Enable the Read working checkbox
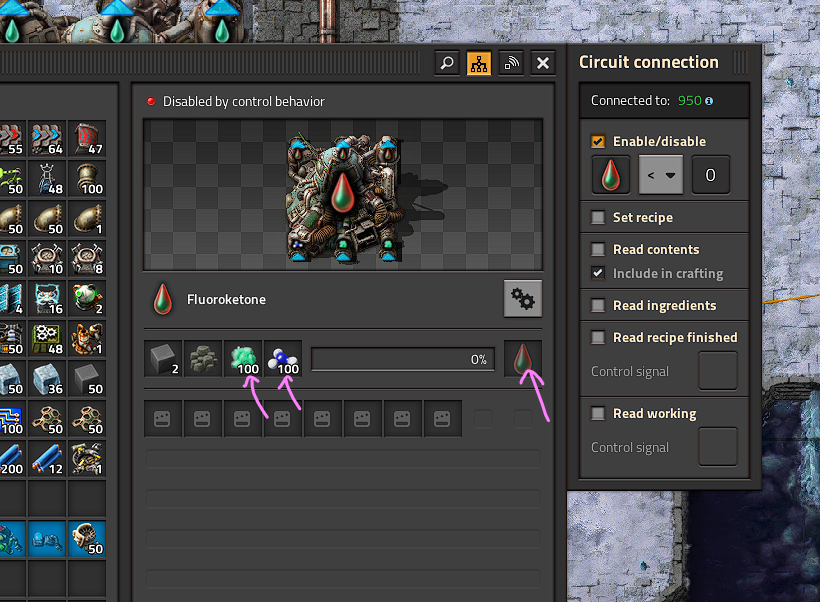This screenshot has width=820, height=602. click(598, 414)
